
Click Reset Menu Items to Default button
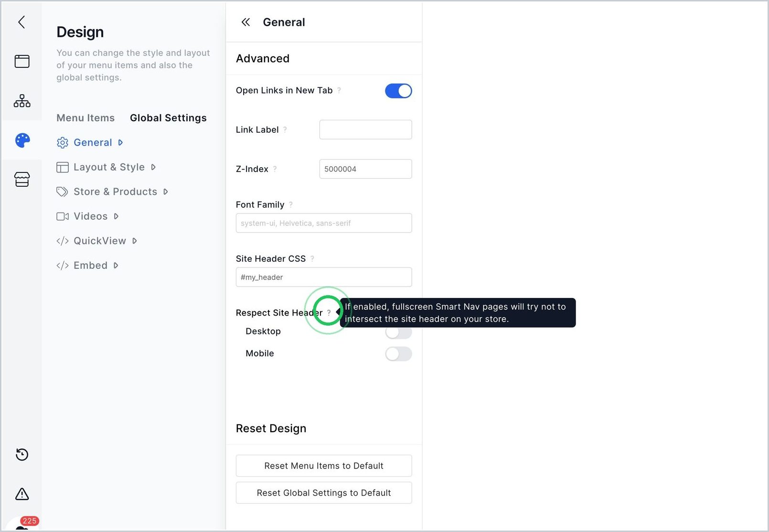click(324, 466)
